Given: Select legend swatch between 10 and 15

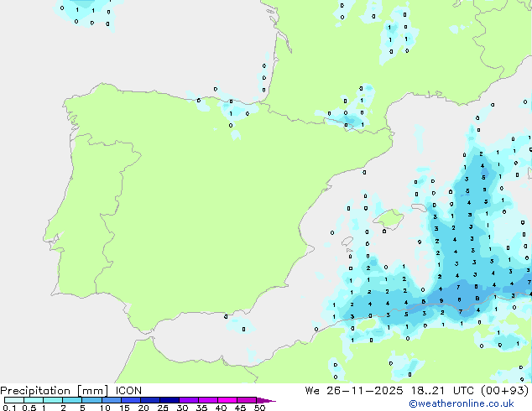Looking at the screenshot, I should point(112,400).
